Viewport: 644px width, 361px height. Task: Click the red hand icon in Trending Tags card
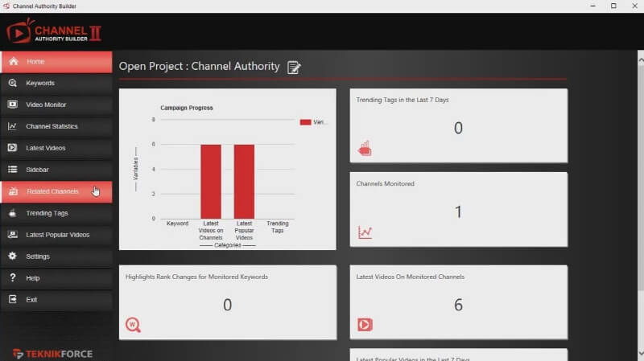pos(365,148)
